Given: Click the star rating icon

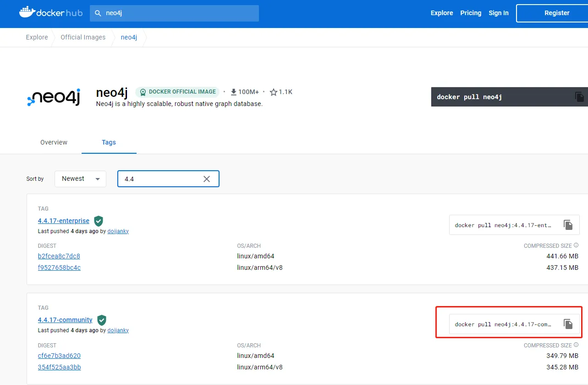Looking at the screenshot, I should [x=274, y=92].
